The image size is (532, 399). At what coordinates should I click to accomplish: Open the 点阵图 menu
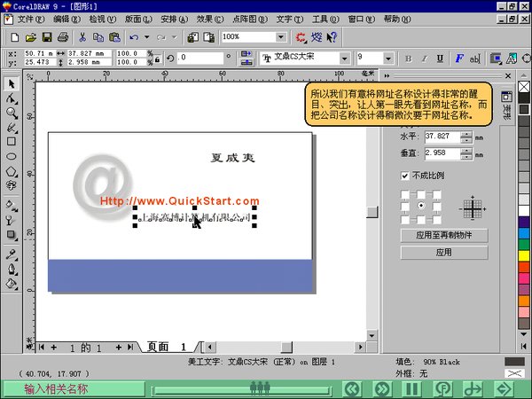(x=250, y=20)
